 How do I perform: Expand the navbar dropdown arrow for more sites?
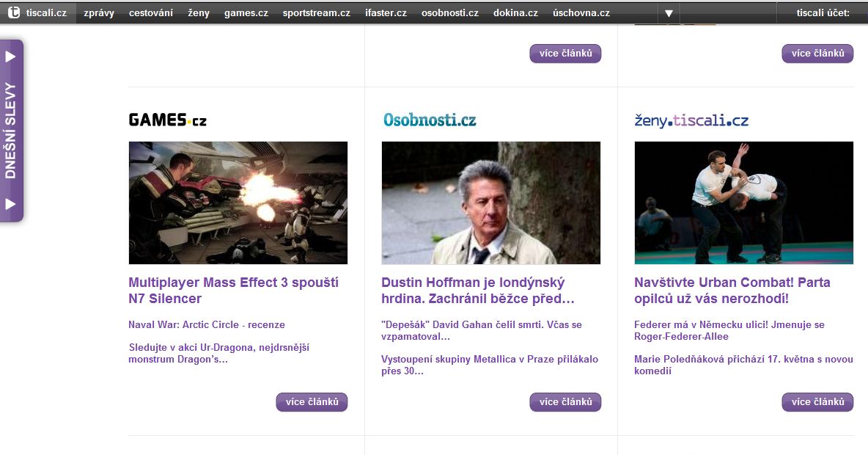click(x=669, y=13)
